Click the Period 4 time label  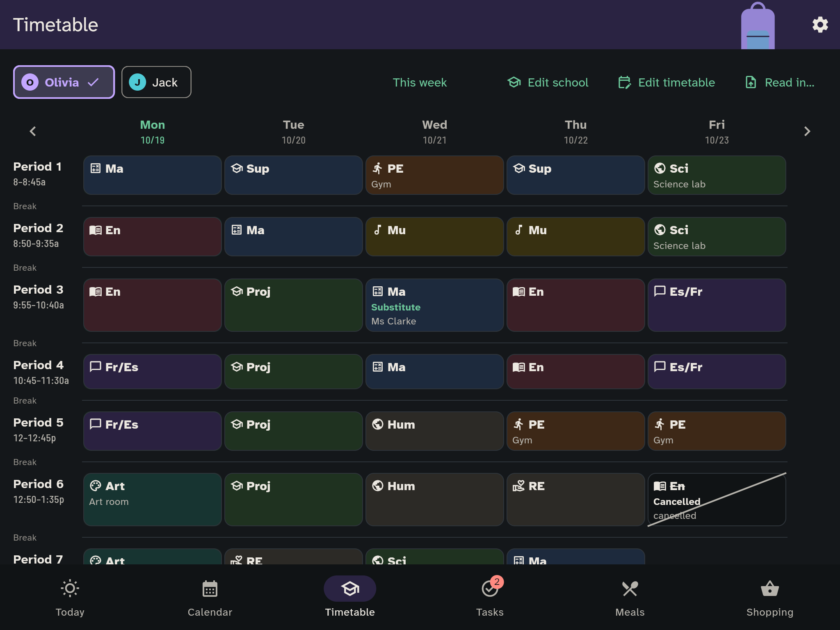(x=41, y=381)
